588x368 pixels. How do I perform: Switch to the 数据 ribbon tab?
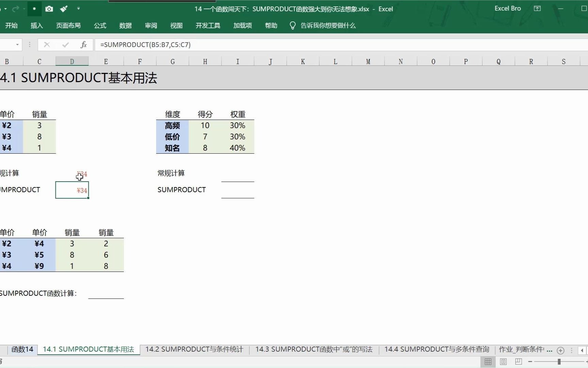click(x=125, y=25)
